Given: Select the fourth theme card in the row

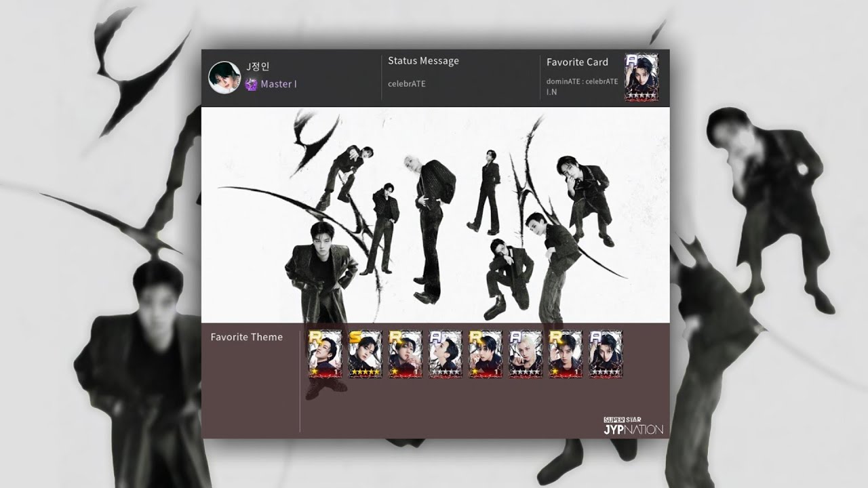Looking at the screenshot, I should click(x=445, y=354).
